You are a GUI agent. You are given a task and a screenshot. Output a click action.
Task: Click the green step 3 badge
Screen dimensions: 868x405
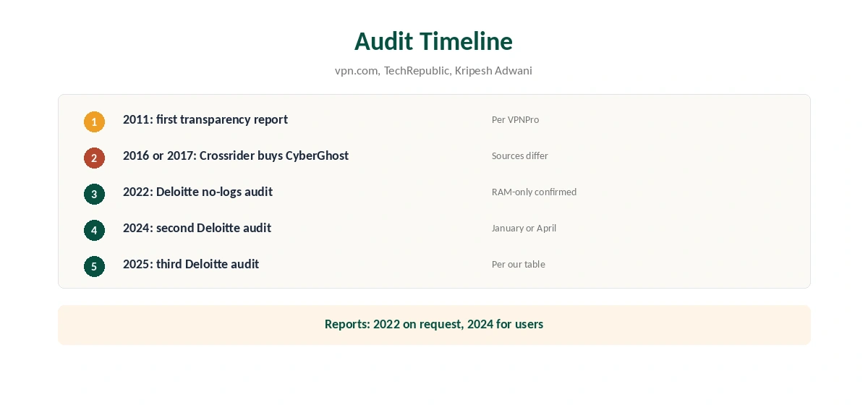coord(94,194)
